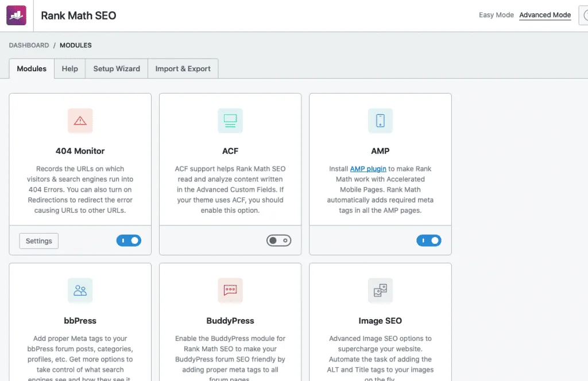Image resolution: width=588 pixels, height=381 pixels.
Task: Click the Rank Math SEO logo icon
Action: click(17, 15)
